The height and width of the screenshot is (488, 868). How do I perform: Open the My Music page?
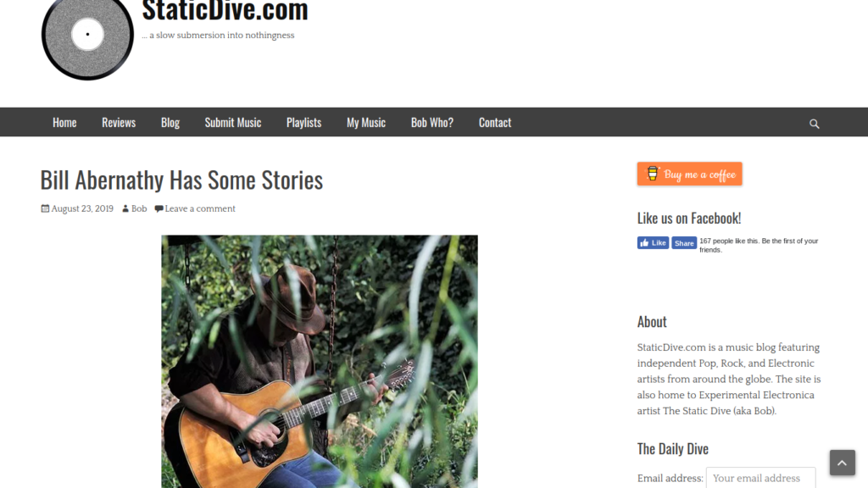pyautogui.click(x=366, y=122)
